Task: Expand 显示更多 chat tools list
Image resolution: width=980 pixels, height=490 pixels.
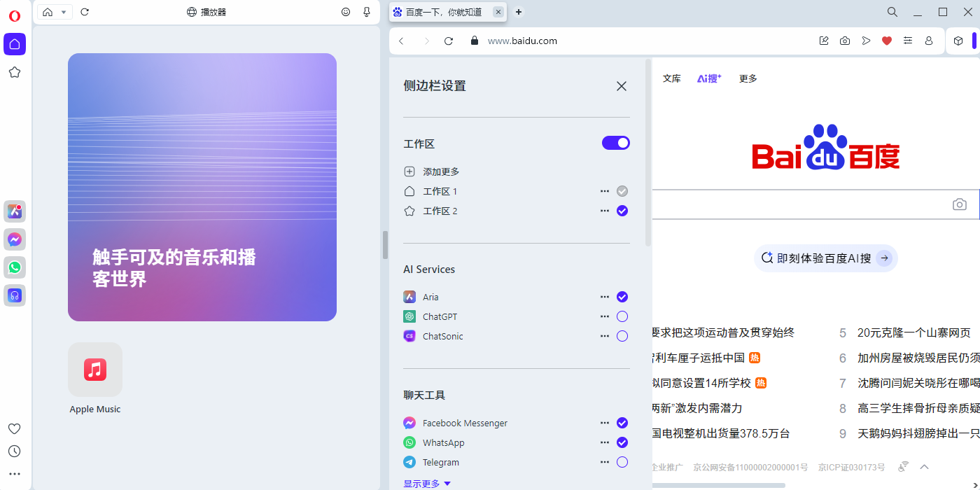Action: tap(427, 484)
